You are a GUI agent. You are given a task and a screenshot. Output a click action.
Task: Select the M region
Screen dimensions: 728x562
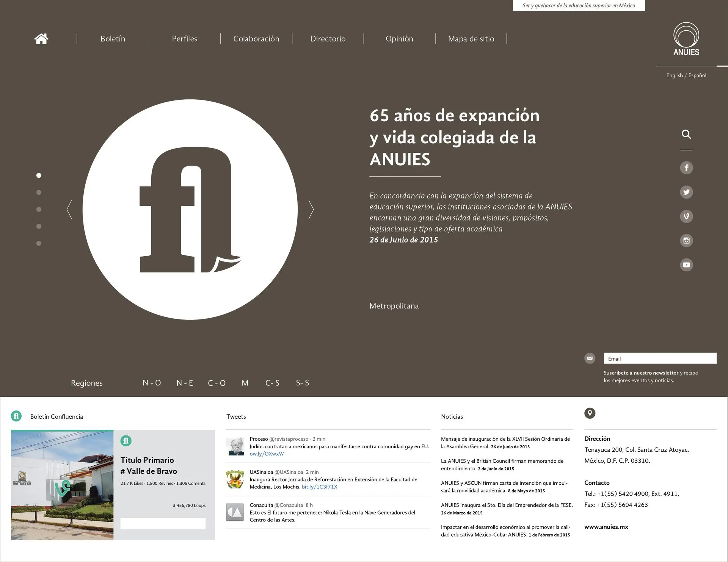[x=245, y=383]
